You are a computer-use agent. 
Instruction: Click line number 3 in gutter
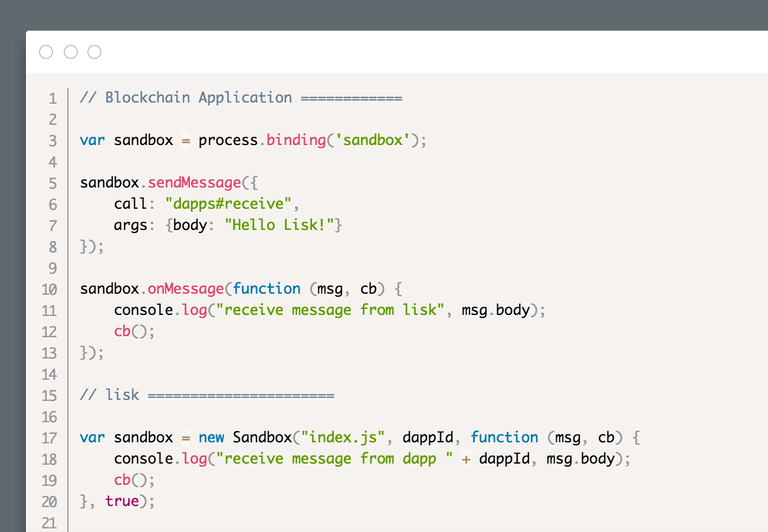(x=52, y=141)
